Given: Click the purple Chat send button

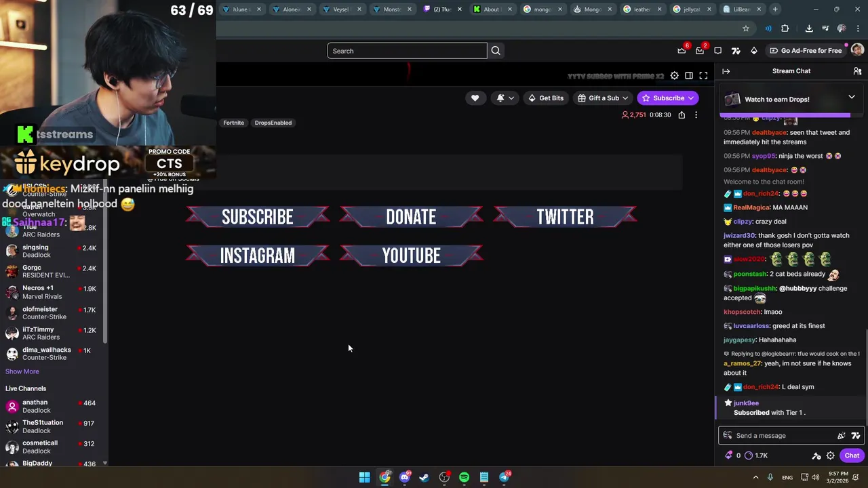Looking at the screenshot, I should (x=852, y=455).
